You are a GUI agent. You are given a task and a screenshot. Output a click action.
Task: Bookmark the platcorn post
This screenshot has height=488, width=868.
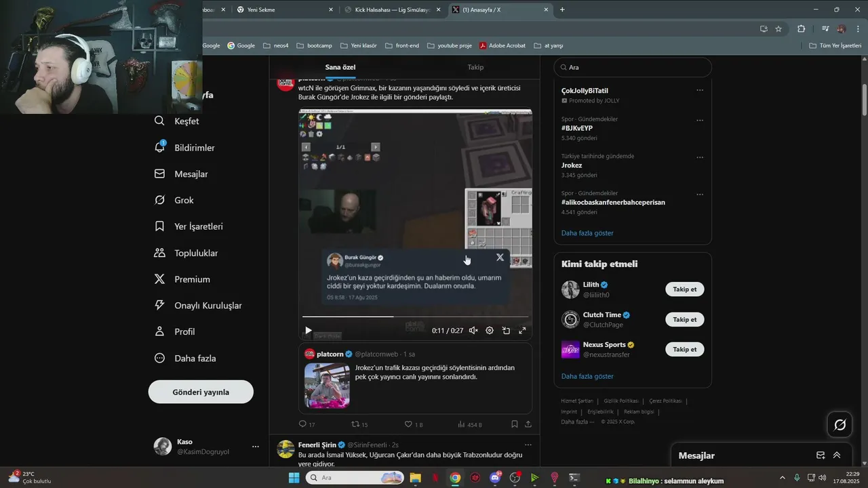click(x=514, y=424)
